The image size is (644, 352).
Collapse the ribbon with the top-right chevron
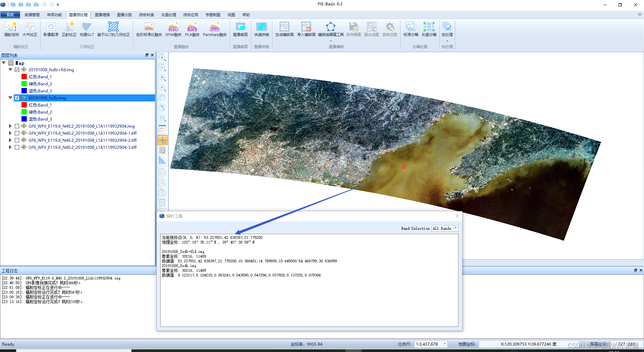coord(640,15)
